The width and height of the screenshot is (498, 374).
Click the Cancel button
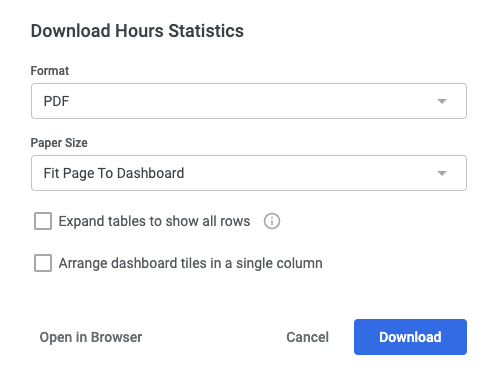[307, 337]
